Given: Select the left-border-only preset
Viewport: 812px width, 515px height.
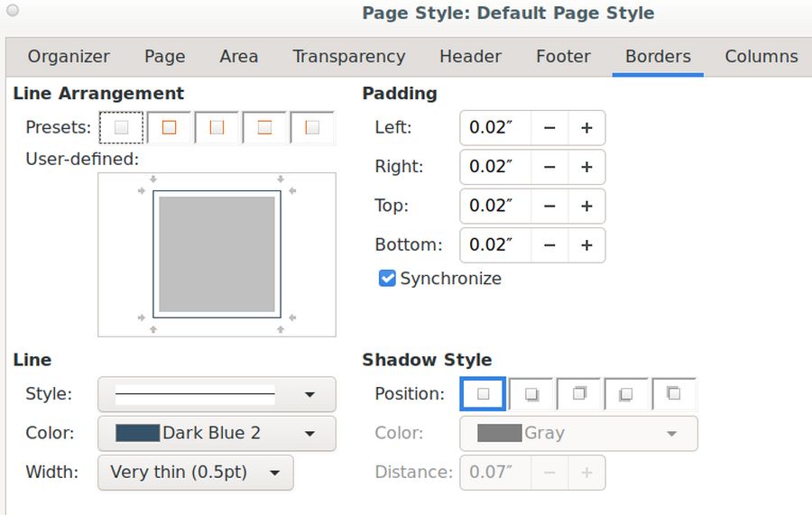Looking at the screenshot, I should (x=312, y=127).
